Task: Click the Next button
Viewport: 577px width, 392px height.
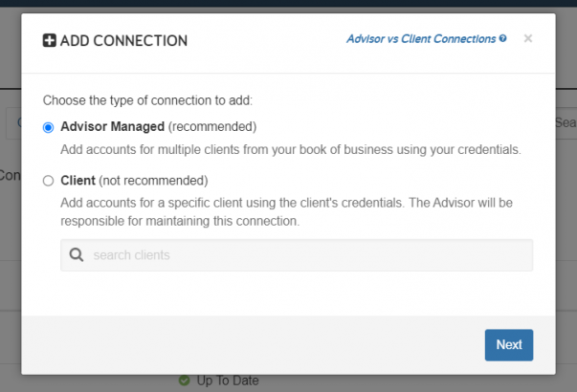Action: 509,345
